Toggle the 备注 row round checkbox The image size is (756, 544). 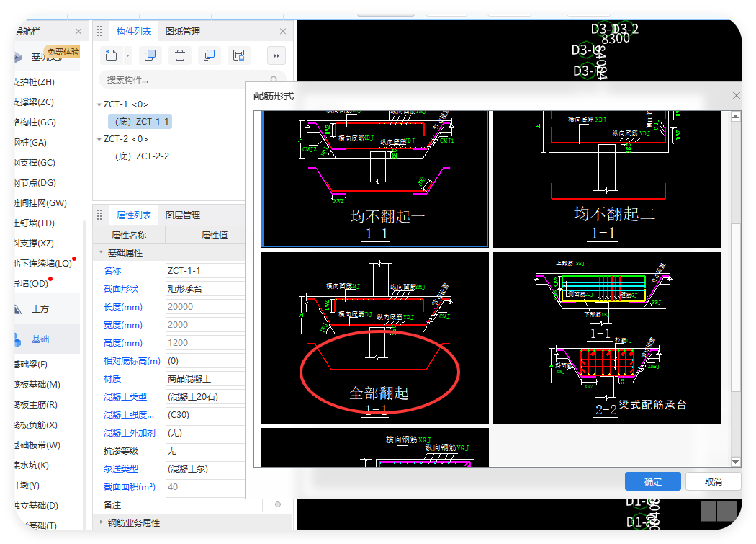(278, 504)
